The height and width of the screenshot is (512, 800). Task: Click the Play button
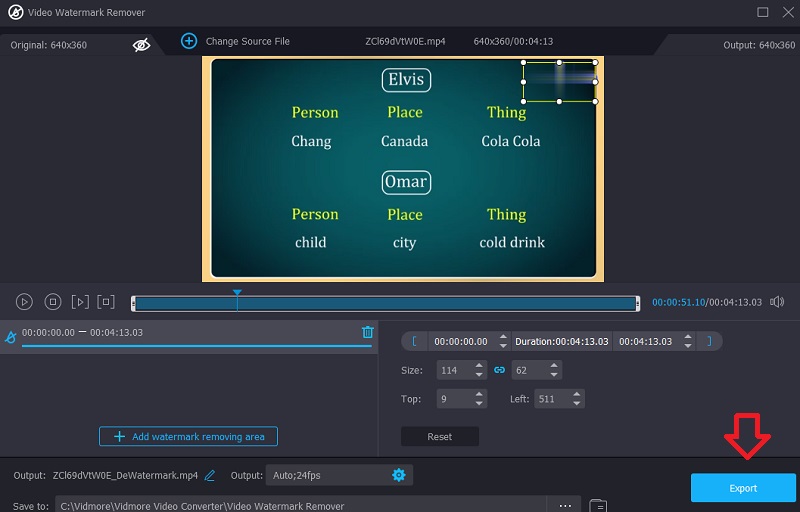(x=24, y=302)
